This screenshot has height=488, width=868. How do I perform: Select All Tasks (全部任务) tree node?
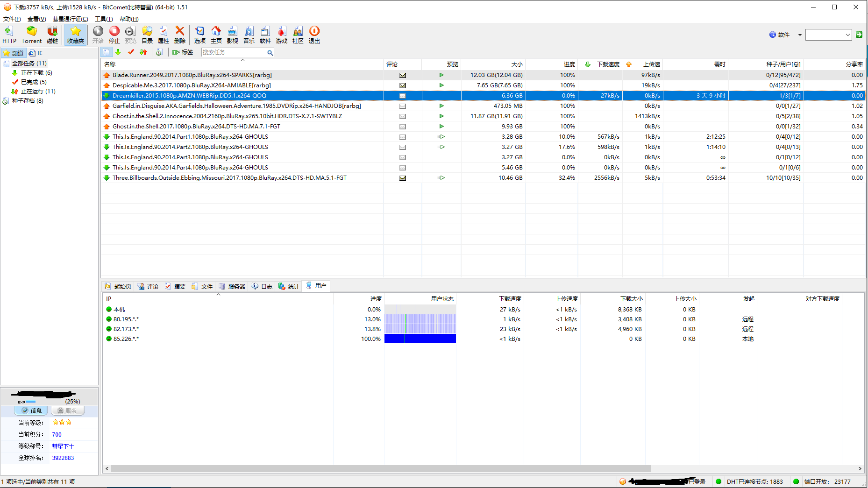(x=29, y=64)
